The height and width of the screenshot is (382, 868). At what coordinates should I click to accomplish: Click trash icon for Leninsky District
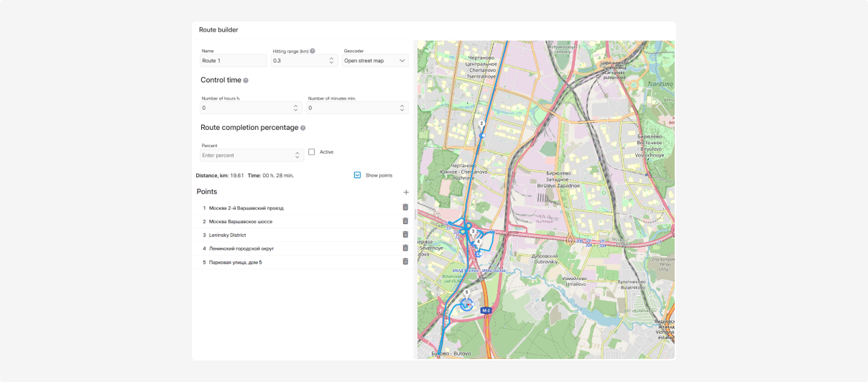405,235
